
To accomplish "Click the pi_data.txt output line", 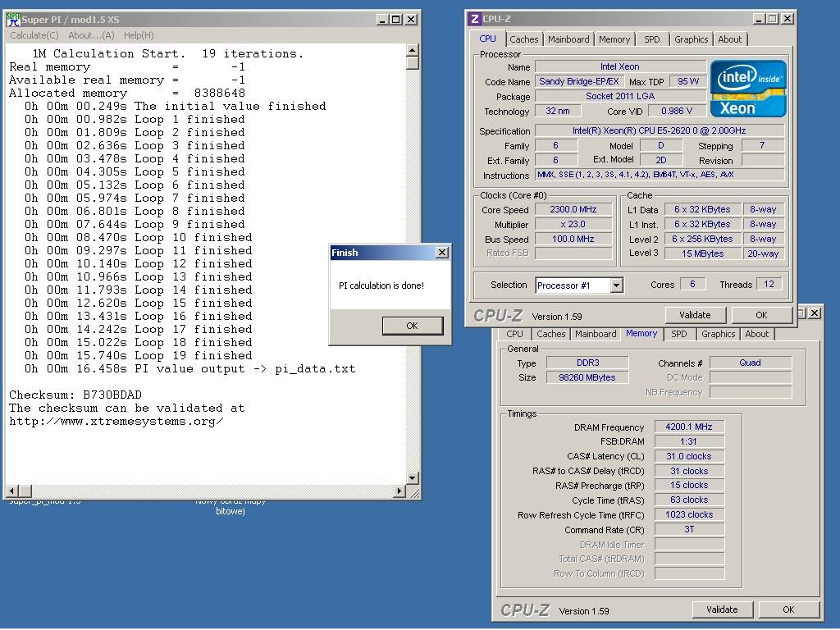I will pyautogui.click(x=189, y=368).
